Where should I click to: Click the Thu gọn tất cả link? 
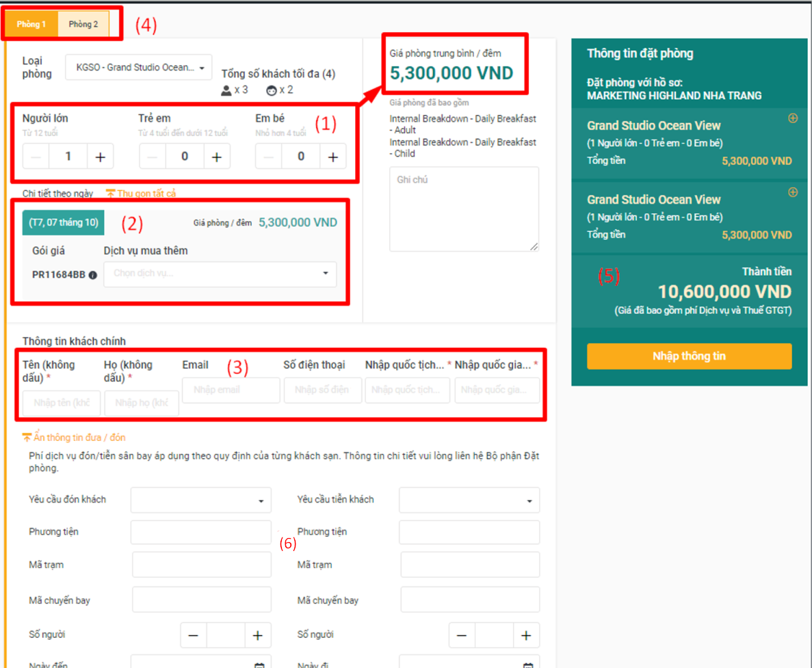point(141,194)
